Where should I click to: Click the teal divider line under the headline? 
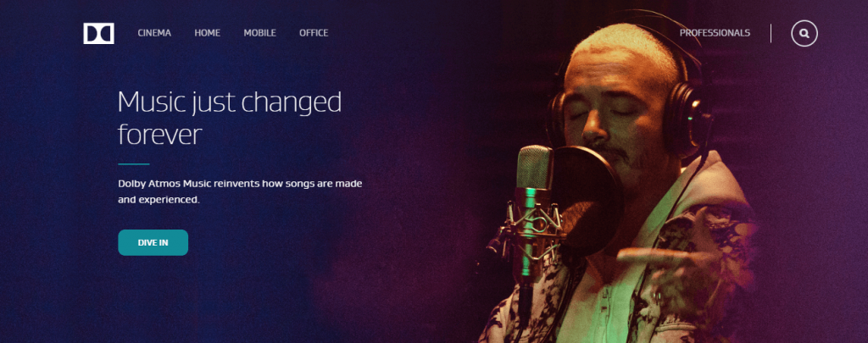coord(133,163)
